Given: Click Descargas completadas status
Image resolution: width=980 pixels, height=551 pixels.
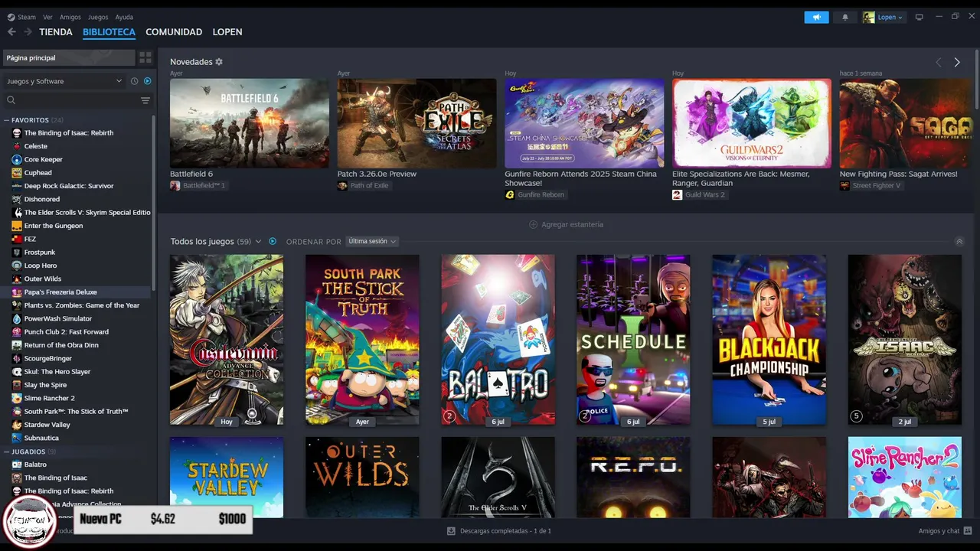Looking at the screenshot, I should [505, 531].
